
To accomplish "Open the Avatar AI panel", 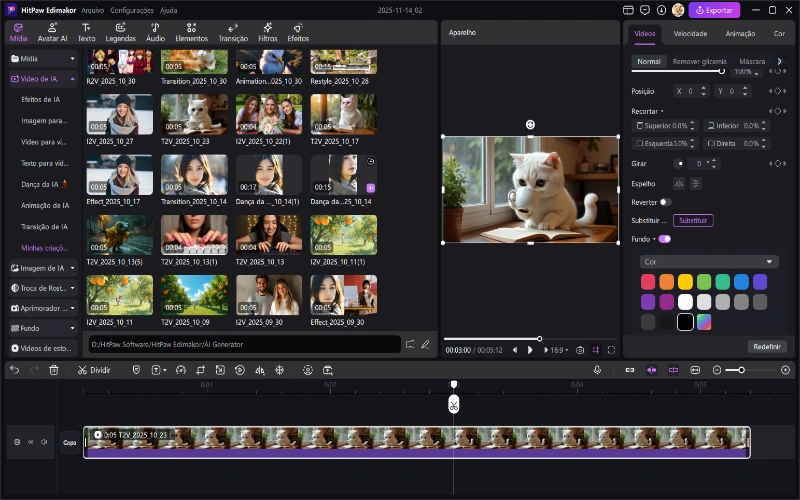I will point(52,30).
